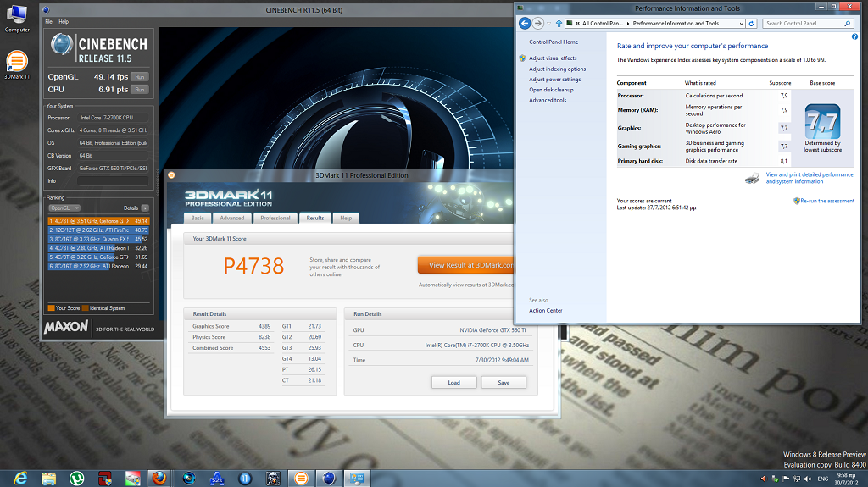The height and width of the screenshot is (487, 868).
Task: Open the File menu in Cinebench
Action: point(48,21)
